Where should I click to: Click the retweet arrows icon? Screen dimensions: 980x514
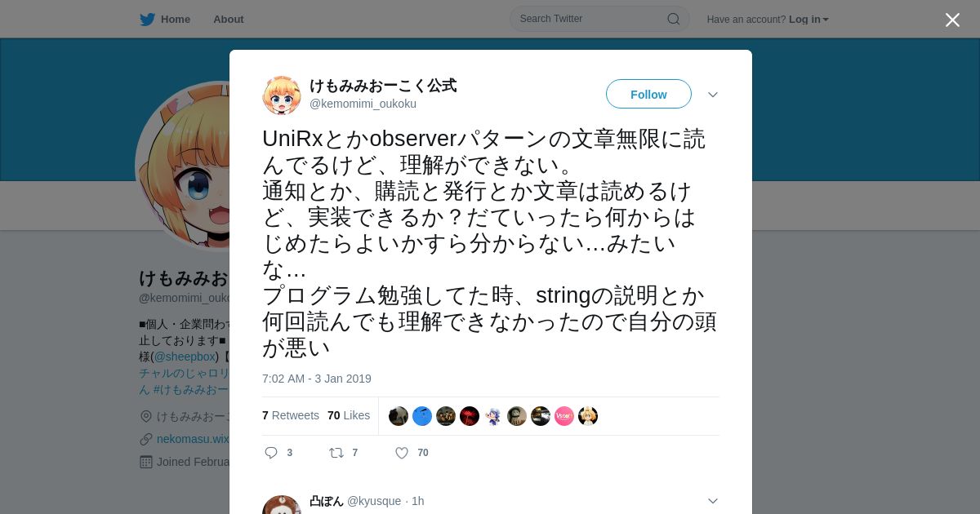336,453
